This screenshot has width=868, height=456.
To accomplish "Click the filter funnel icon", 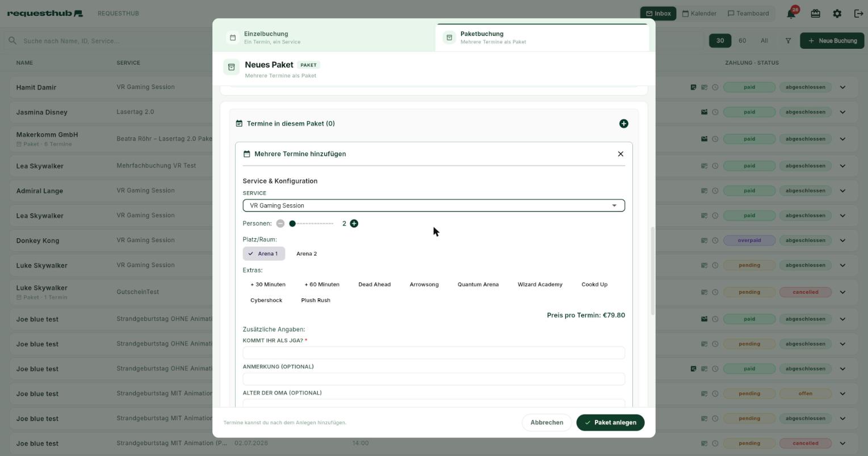I will [788, 41].
